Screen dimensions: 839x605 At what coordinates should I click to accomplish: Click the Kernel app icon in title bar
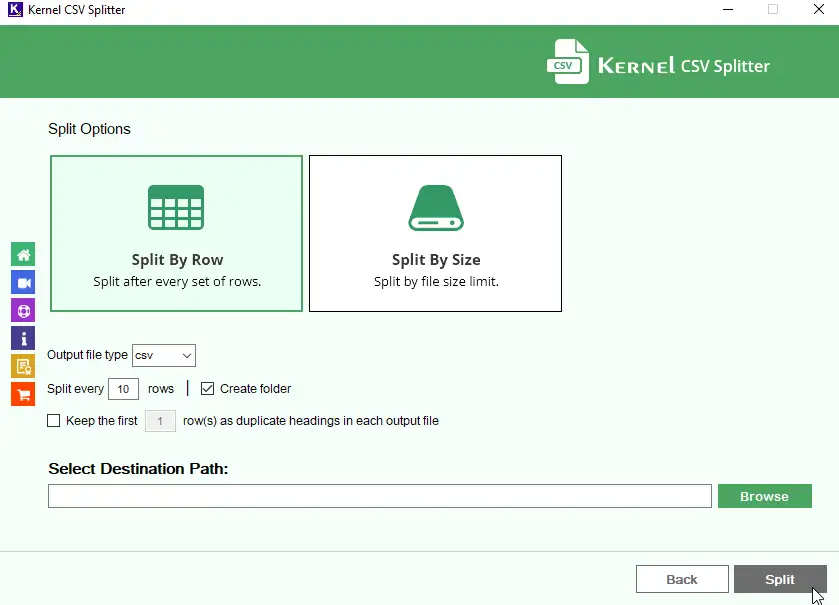[x=15, y=10]
